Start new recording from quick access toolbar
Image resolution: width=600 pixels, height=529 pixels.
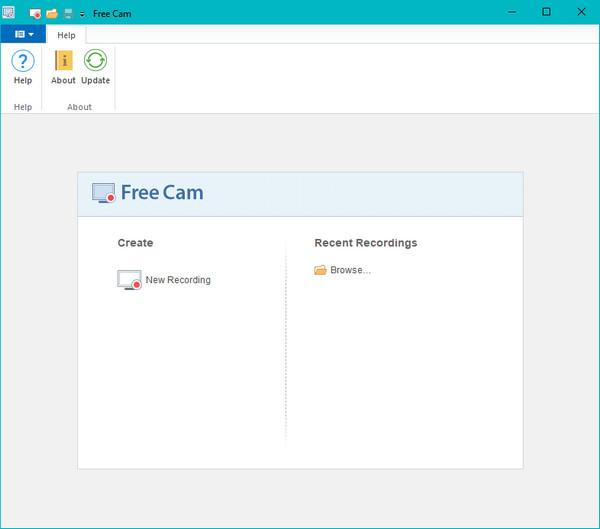pos(35,14)
